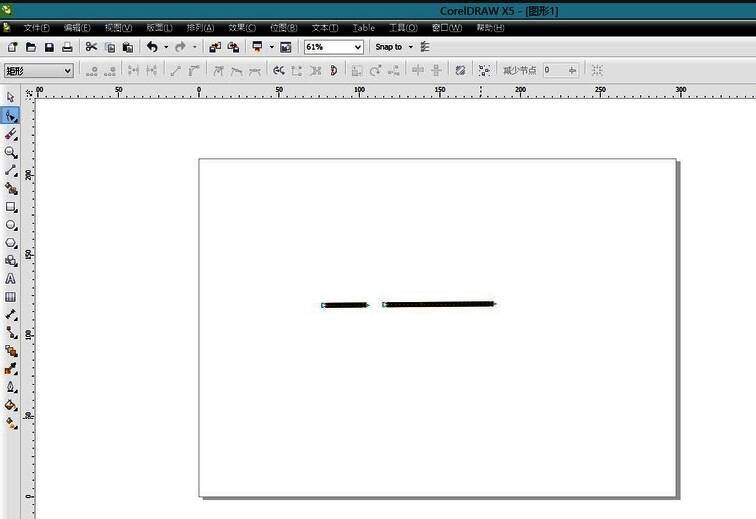Pick the Table tool in toolbox

click(11, 297)
